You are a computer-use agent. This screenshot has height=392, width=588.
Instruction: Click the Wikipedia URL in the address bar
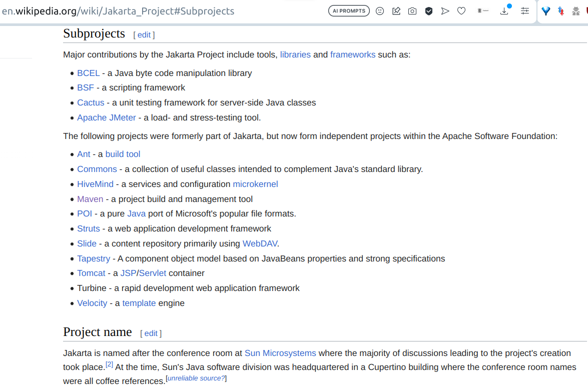pos(118,11)
